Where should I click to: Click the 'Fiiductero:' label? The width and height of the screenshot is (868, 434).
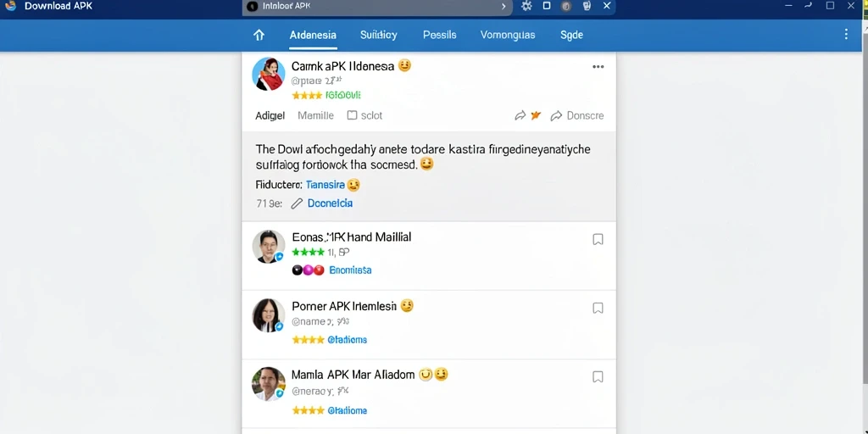click(x=279, y=185)
